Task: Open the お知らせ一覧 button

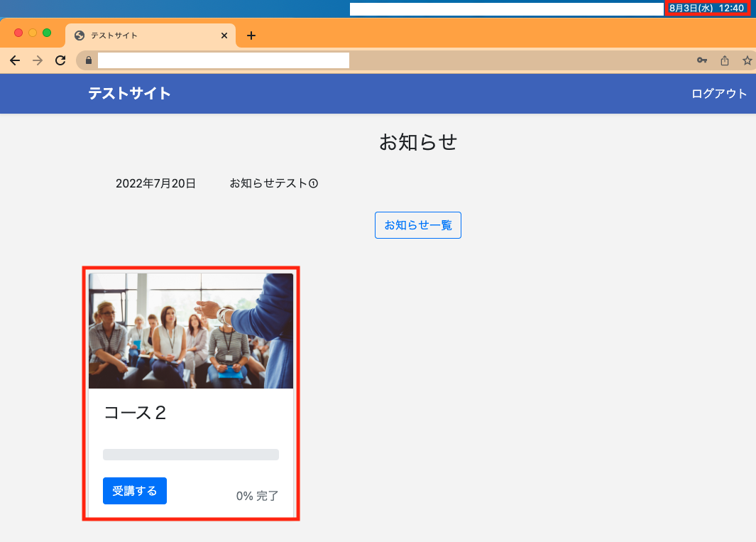Action: 418,225
